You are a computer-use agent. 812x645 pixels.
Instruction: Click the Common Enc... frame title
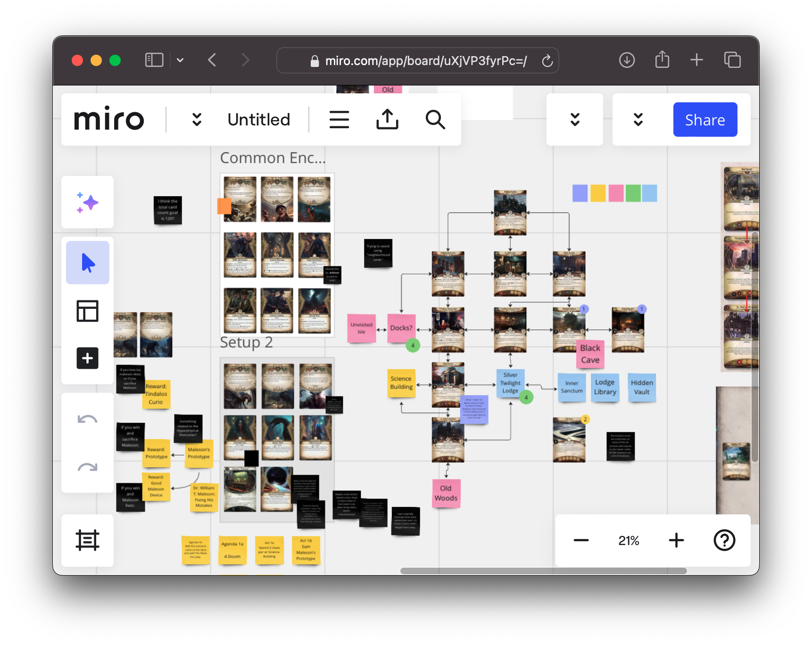[x=273, y=158]
